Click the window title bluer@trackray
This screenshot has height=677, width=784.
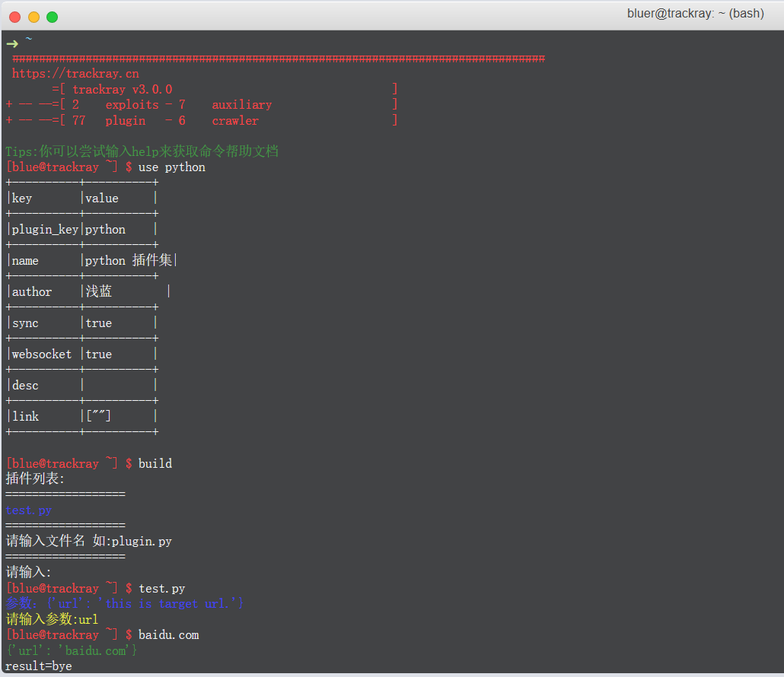click(x=695, y=14)
